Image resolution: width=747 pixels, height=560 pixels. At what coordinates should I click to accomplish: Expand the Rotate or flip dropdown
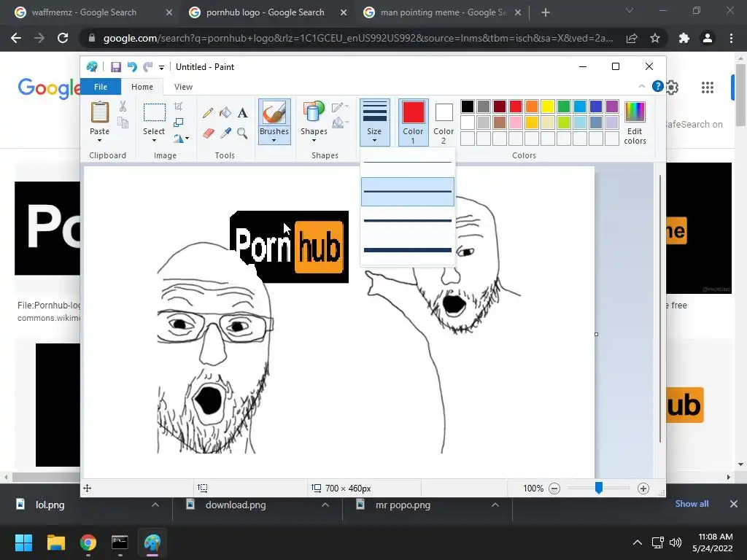point(181,139)
